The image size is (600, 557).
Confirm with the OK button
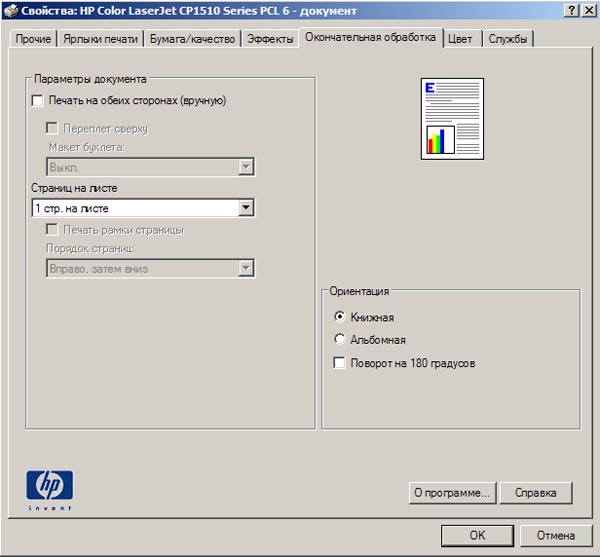(x=477, y=535)
